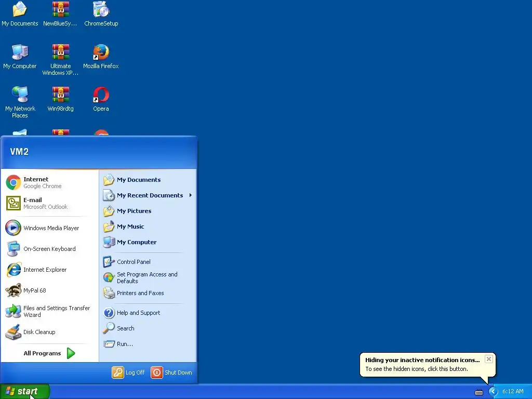Image resolution: width=532 pixels, height=399 pixels.
Task: Click the Start button
Action: (x=25, y=391)
